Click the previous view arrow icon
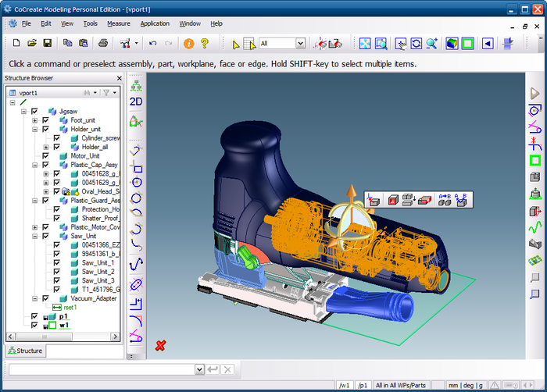 pyautogui.click(x=488, y=44)
